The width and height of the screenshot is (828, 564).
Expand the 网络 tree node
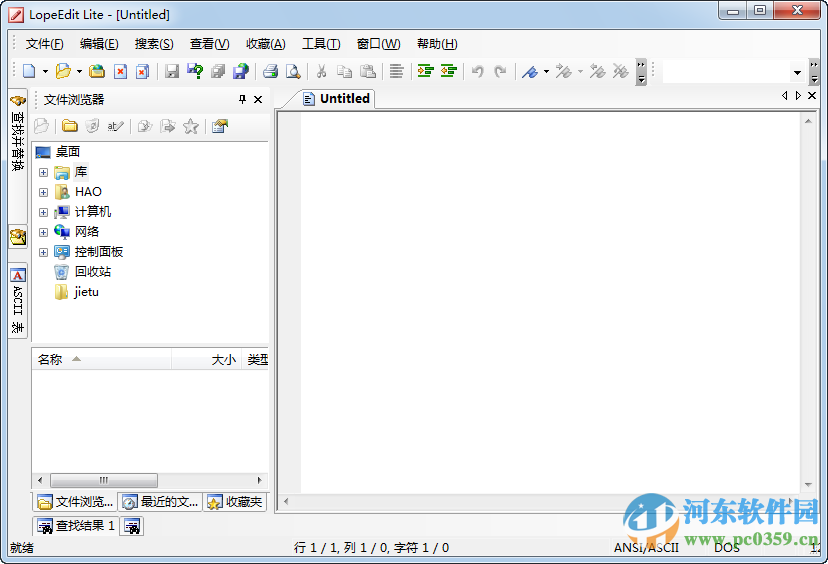coord(43,232)
